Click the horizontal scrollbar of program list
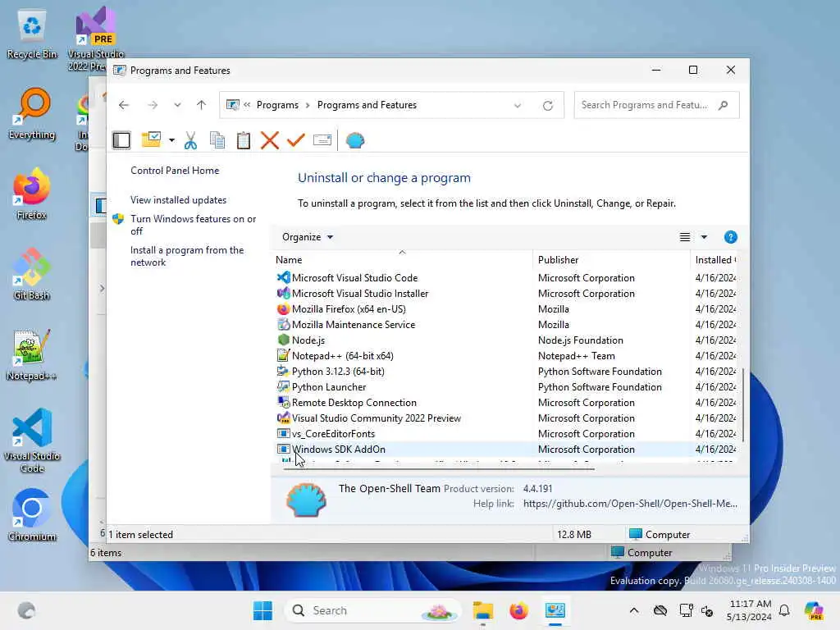 438,468
